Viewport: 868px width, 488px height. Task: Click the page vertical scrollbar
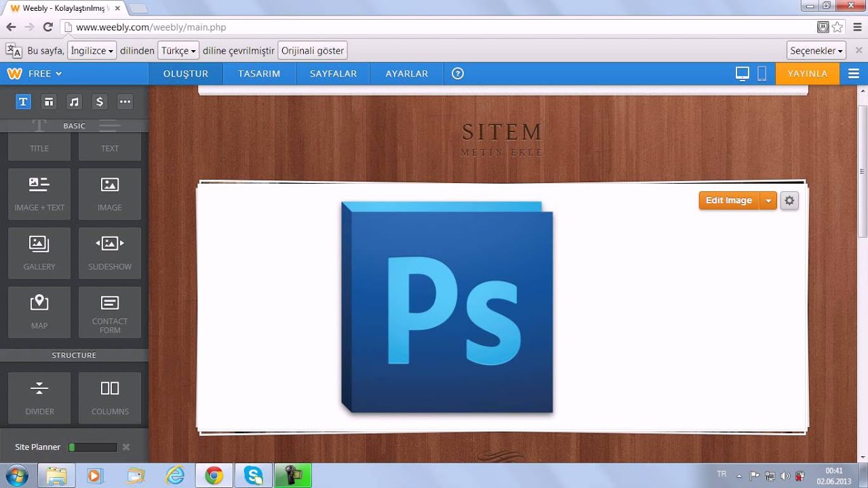point(863,171)
